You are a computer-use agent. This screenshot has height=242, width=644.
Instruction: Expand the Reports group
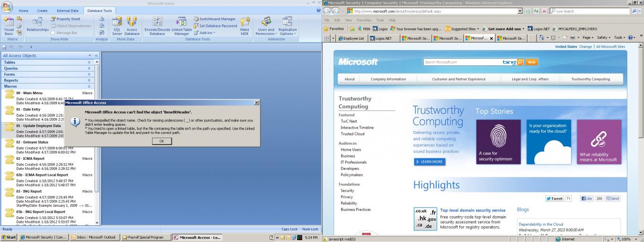point(48,80)
